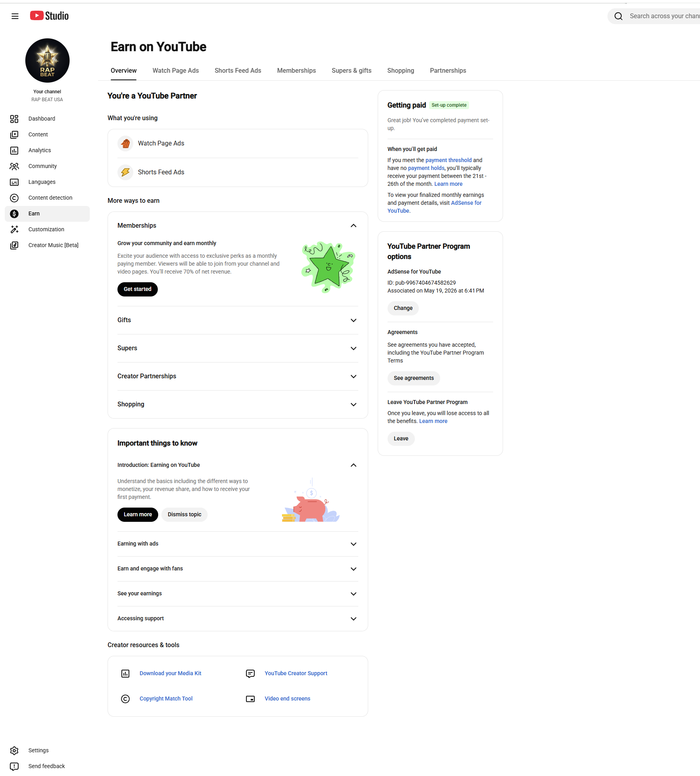Screen dimensions: 700x776
Task: Collapse Introduction: Earning on YouTube
Action: (354, 465)
